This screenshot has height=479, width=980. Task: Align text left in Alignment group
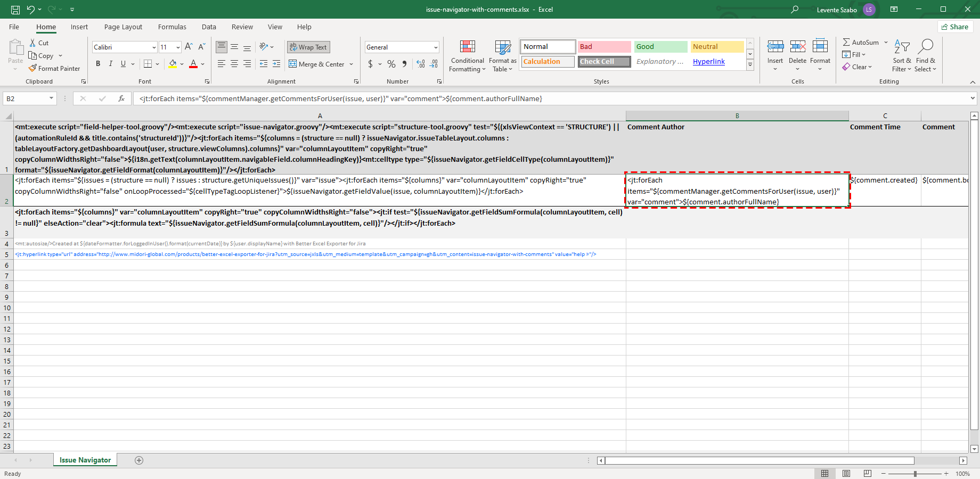(x=222, y=64)
